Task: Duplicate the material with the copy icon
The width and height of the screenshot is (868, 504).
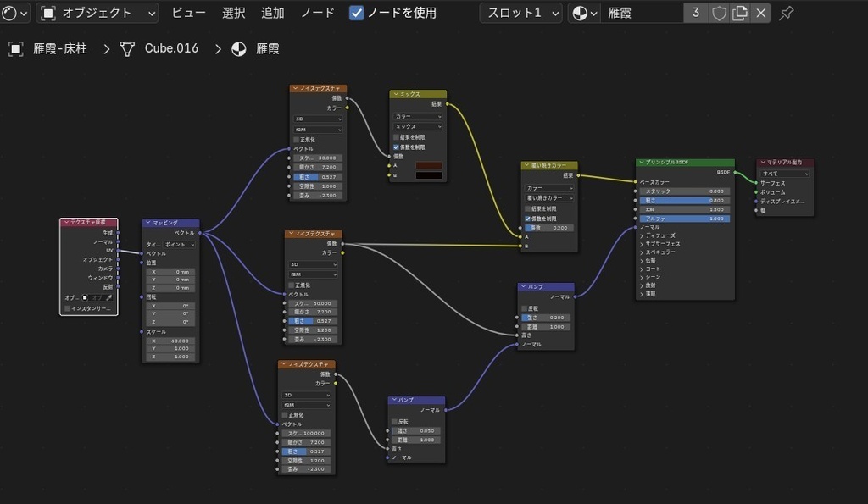Action: click(739, 13)
